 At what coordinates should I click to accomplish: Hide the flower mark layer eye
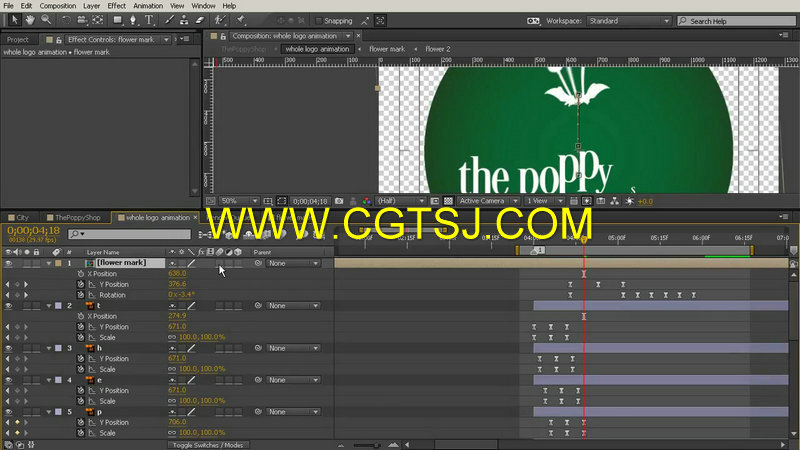8,263
